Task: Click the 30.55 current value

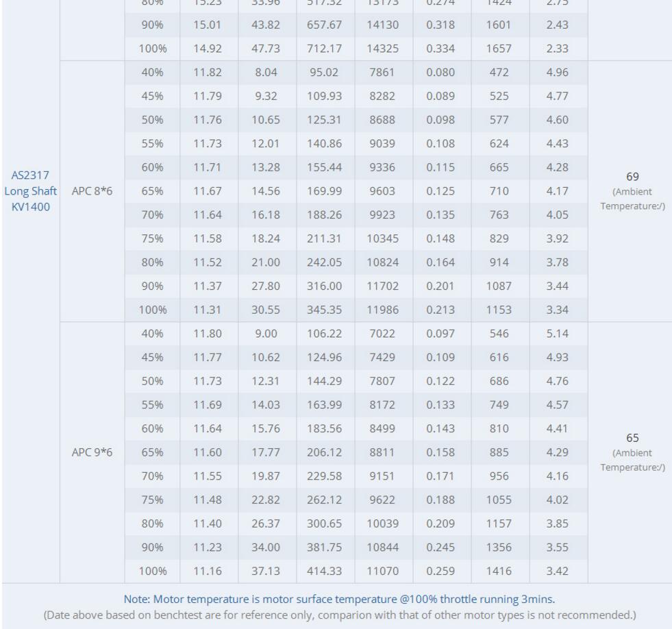Action: [x=266, y=308]
